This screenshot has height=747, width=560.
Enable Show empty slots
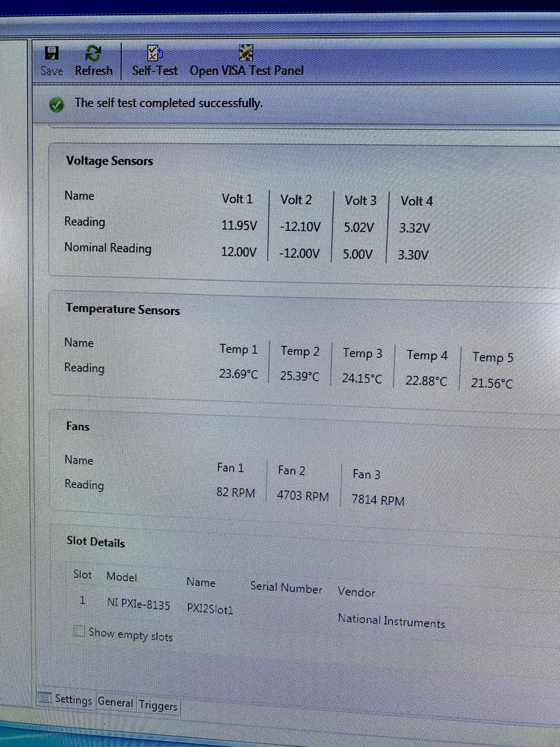point(79,631)
